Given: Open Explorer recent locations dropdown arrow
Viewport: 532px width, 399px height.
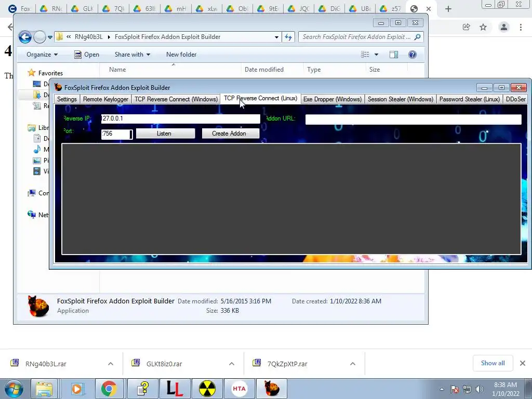Looking at the screenshot, I should tap(50, 37).
